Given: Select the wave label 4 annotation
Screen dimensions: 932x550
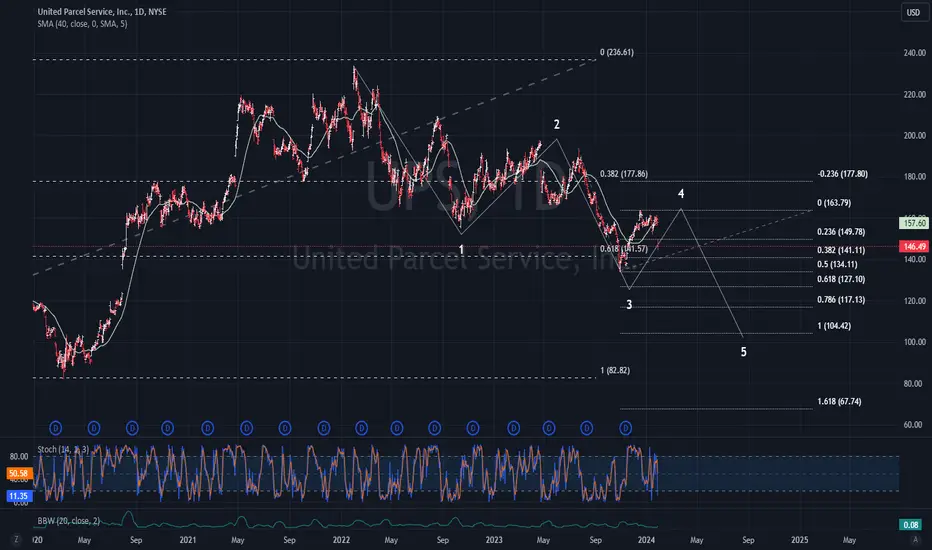Looking at the screenshot, I should [x=681, y=193].
